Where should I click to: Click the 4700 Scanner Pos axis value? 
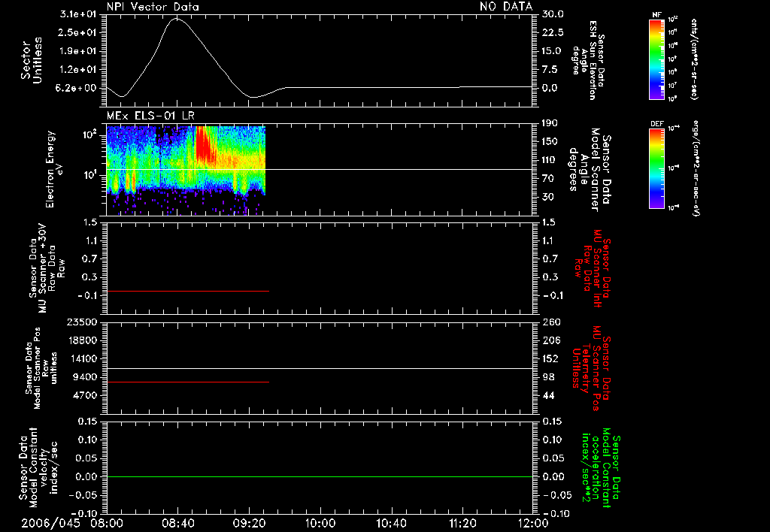click(84, 395)
